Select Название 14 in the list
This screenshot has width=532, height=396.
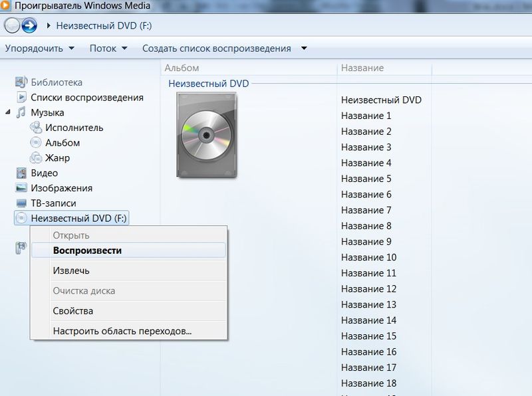(369, 320)
